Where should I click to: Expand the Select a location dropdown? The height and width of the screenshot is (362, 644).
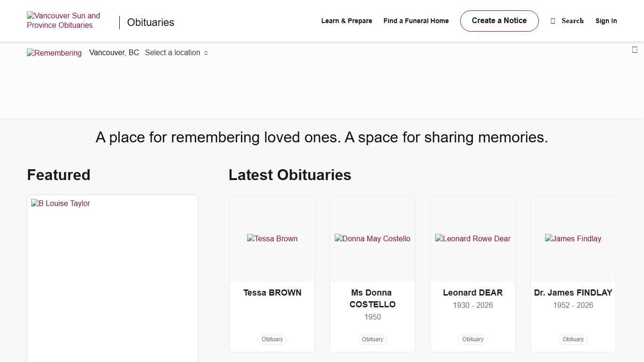(173, 52)
